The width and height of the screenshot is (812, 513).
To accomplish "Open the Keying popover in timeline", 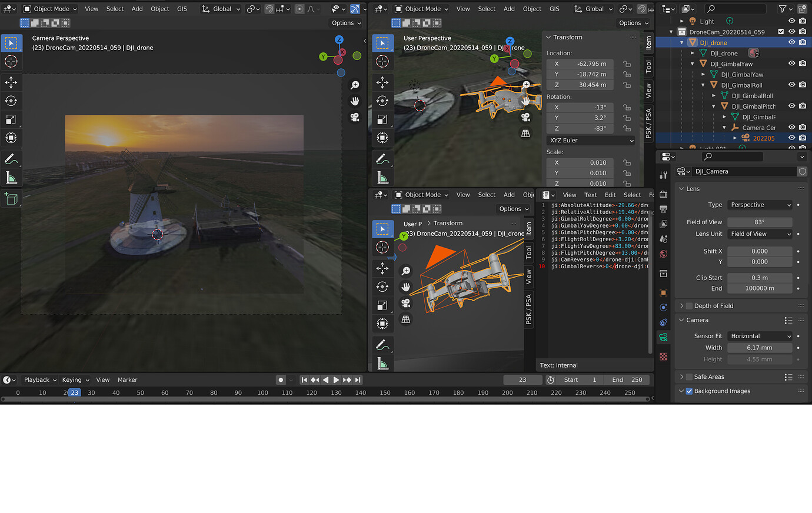I will point(75,380).
